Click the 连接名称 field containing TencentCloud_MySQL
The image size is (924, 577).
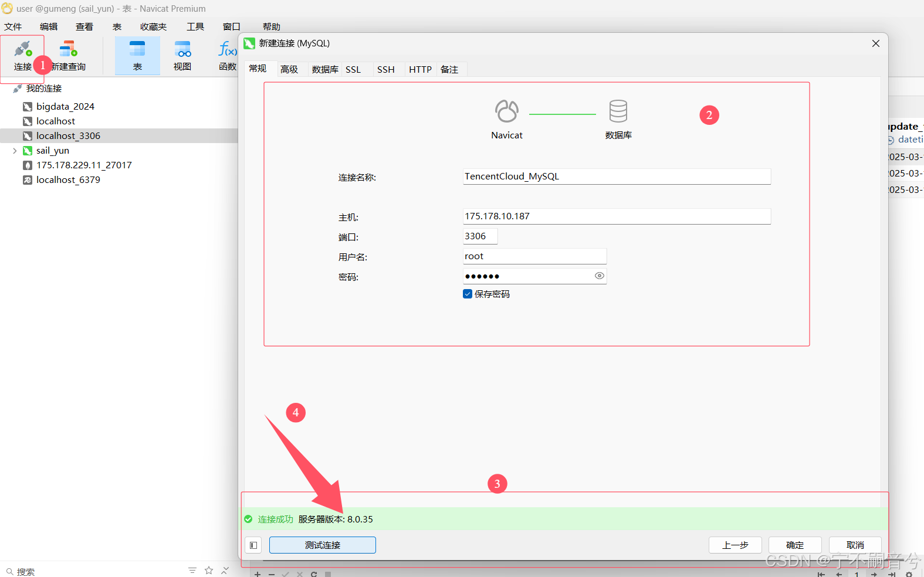pos(617,177)
